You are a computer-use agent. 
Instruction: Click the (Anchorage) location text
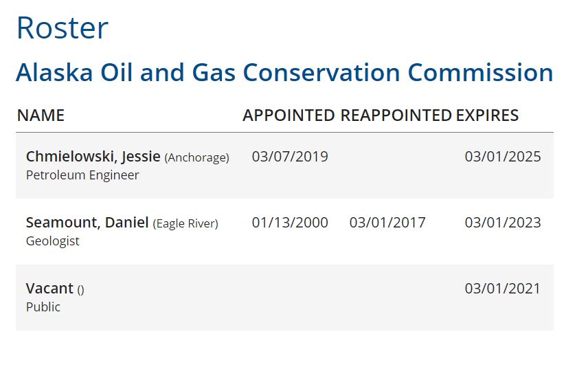(197, 157)
